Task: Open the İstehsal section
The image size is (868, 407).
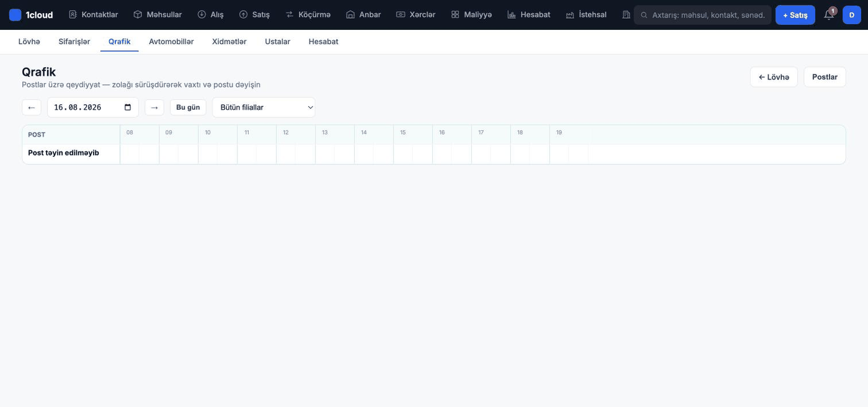Action: 586,14
